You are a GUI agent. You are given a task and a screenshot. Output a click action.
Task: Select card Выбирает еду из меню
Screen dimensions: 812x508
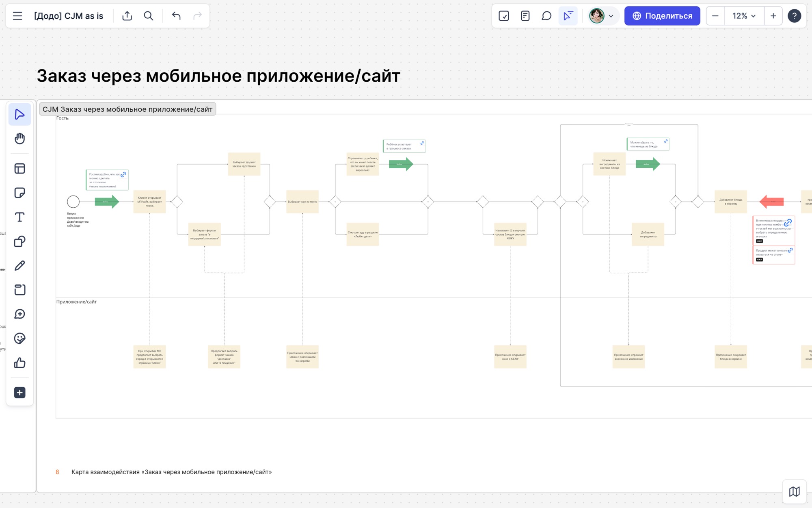click(x=302, y=202)
